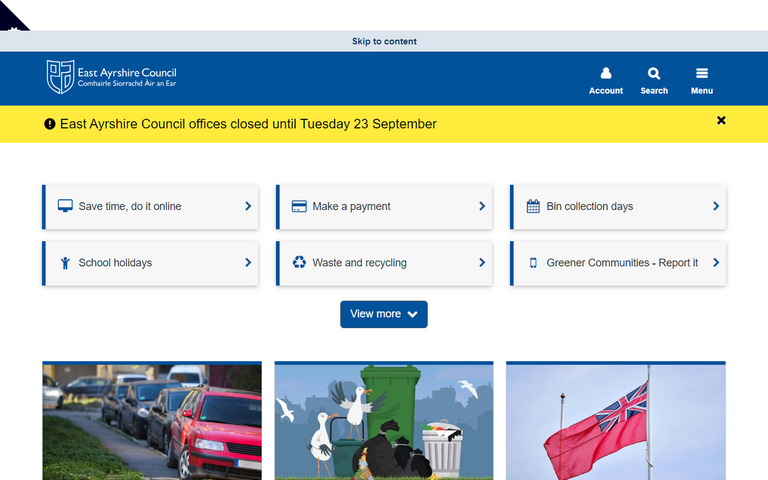Open the School holidays link

coord(115,263)
